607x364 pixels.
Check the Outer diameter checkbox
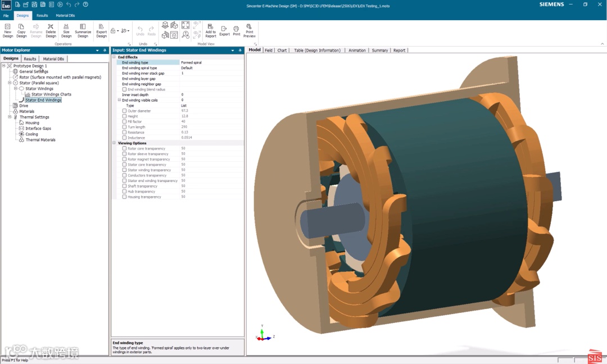click(x=124, y=111)
